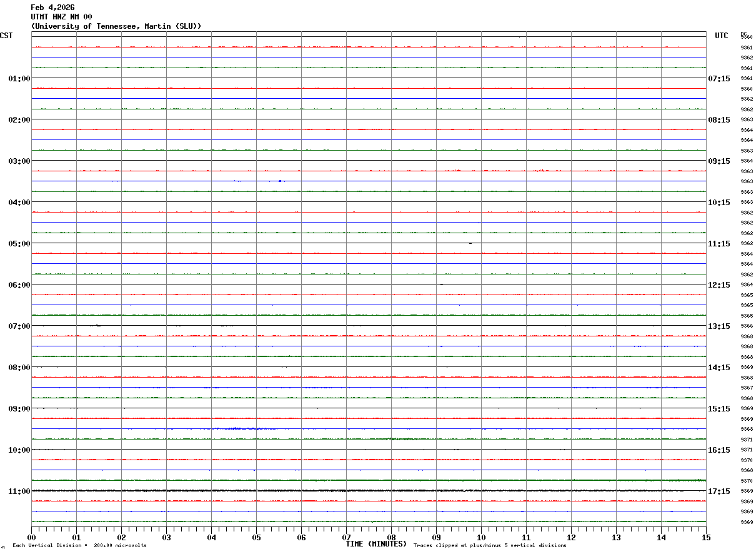Click minute 05 on bottom axis
The image size is (756, 554).
click(256, 537)
